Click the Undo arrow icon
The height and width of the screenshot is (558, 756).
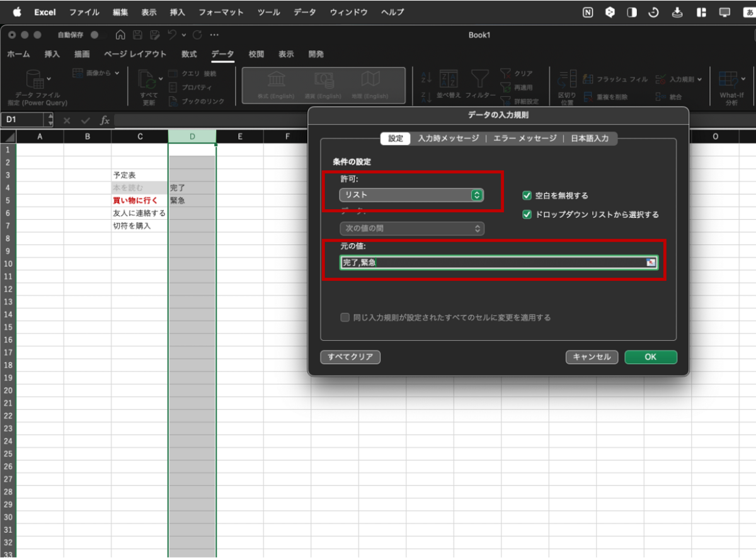(172, 35)
